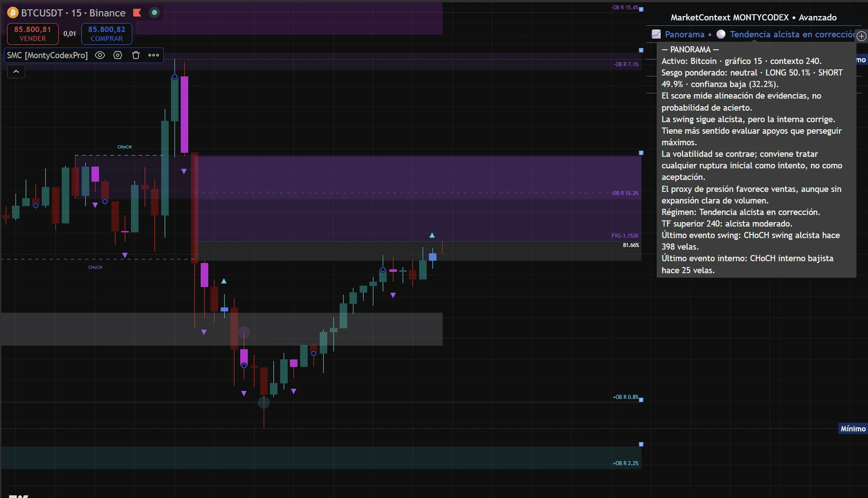Select the SMC [MontyCodexPro] indicator title
Viewport: 868px width, 498px height.
coord(47,55)
